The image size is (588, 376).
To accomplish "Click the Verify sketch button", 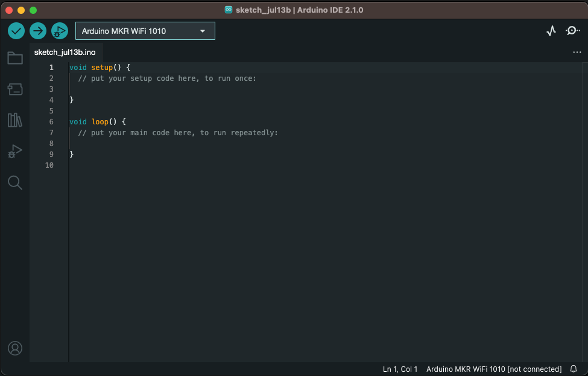I will (x=16, y=30).
